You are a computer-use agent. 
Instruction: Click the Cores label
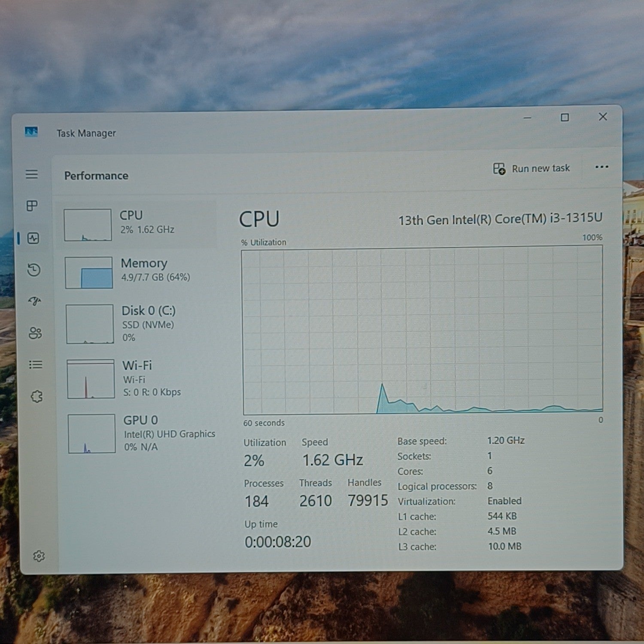tap(410, 471)
